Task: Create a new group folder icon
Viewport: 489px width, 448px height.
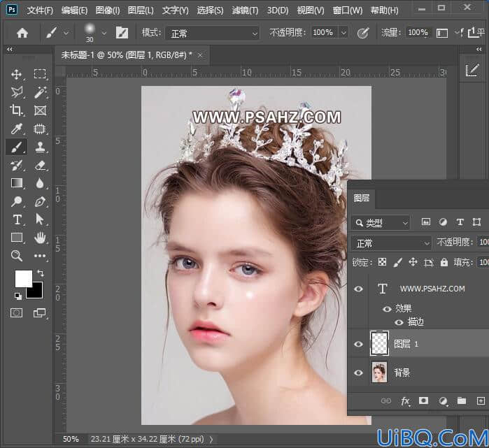Action: (462, 400)
